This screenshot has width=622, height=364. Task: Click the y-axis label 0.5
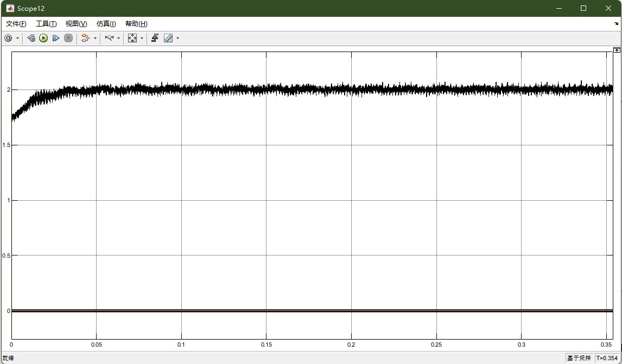point(6,256)
